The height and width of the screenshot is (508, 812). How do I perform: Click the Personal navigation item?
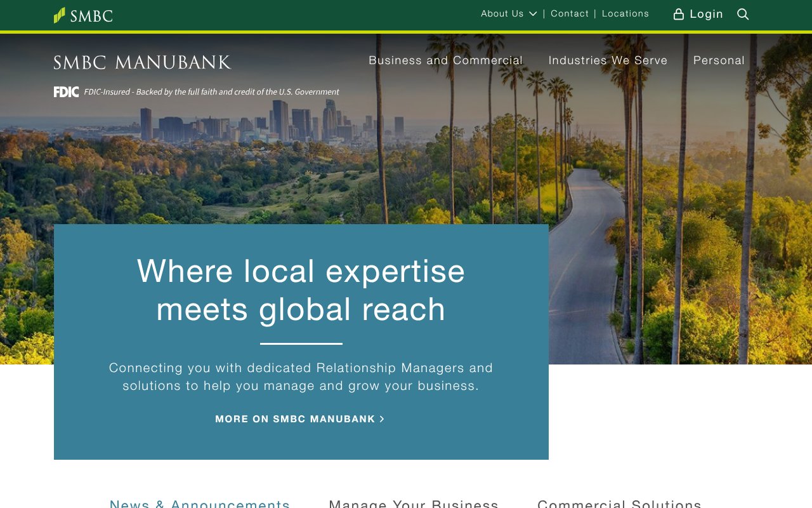[x=719, y=60]
